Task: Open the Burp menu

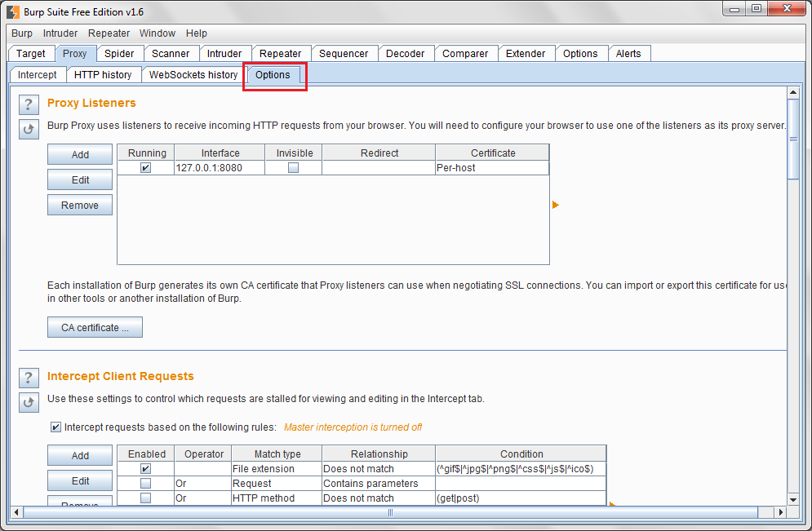Action: 22,33
